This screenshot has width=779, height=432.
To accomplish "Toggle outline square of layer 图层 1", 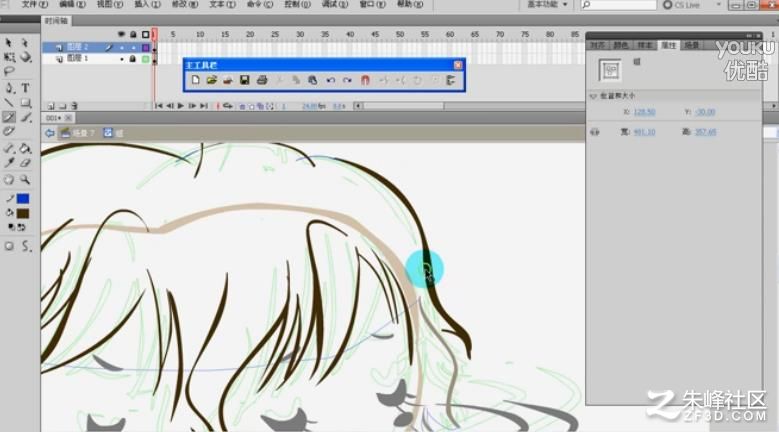I will coord(146,59).
